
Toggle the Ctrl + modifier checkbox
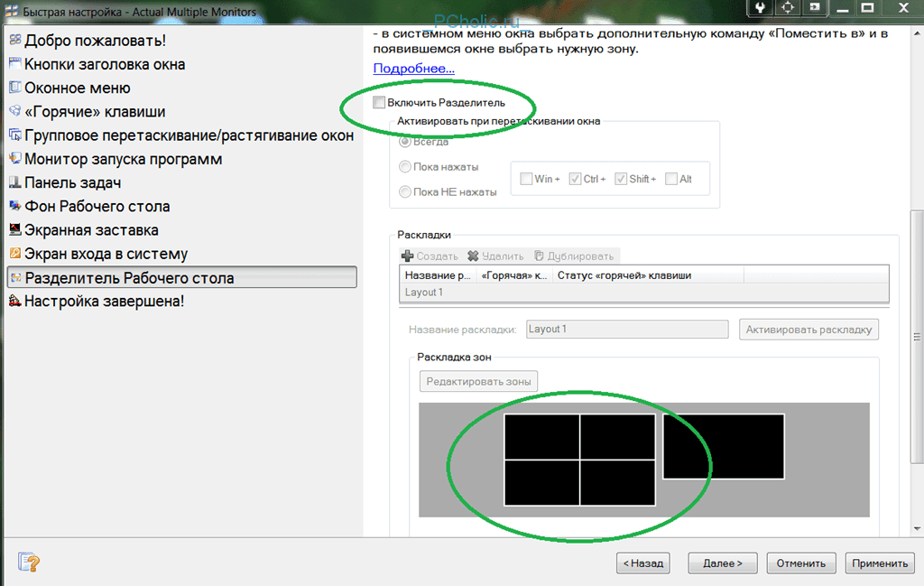pos(575,179)
